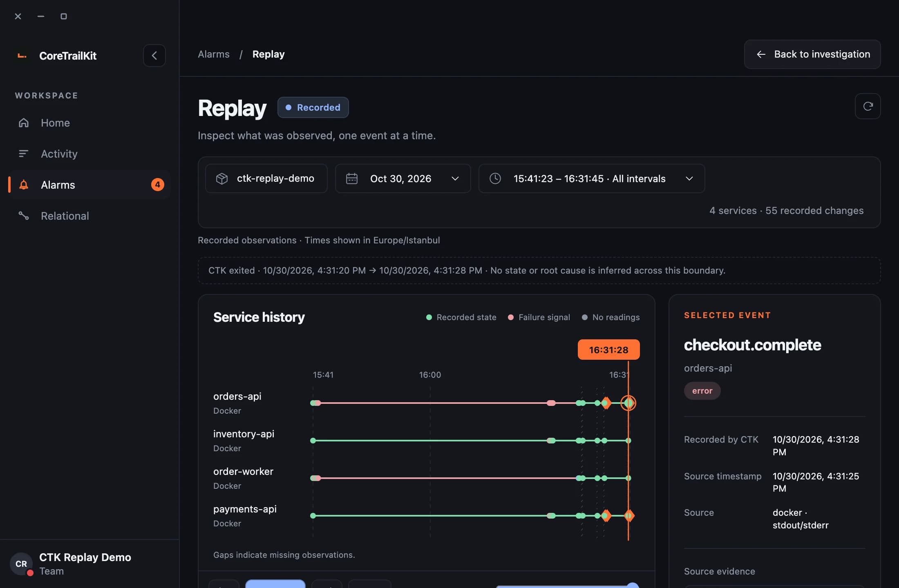The height and width of the screenshot is (588, 899).
Task: Open the Alarms section in sidebar
Action: (90, 185)
